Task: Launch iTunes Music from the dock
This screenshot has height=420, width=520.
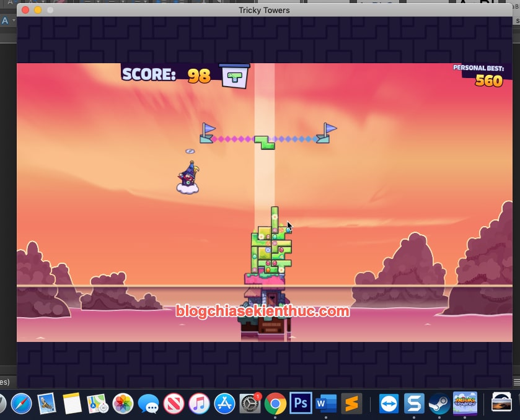Action: (x=199, y=404)
